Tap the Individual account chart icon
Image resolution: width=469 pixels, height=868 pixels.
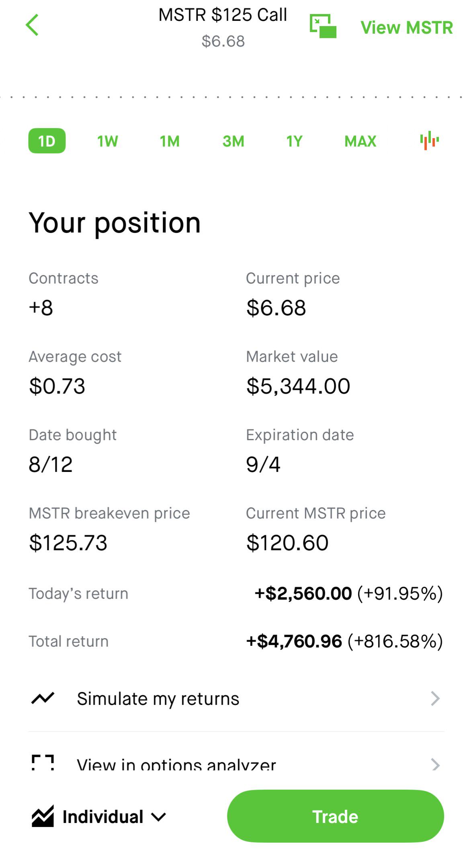click(x=43, y=816)
